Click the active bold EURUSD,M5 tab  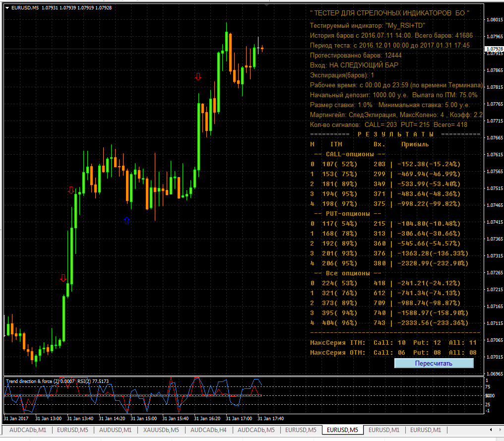pos(342,430)
